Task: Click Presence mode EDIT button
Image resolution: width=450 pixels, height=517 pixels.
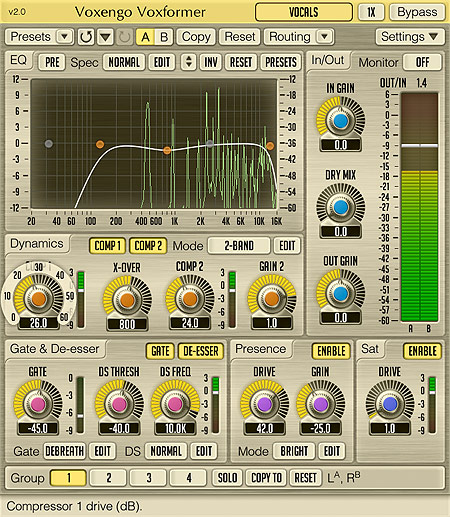Action: point(332,451)
